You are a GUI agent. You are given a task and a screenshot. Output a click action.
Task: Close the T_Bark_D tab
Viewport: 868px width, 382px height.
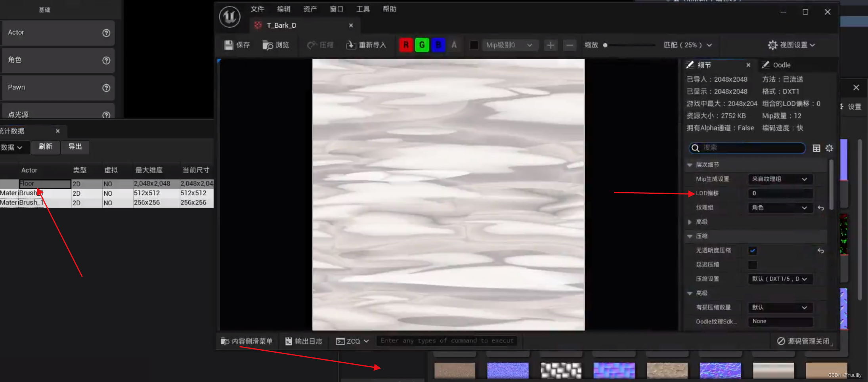[x=351, y=25]
